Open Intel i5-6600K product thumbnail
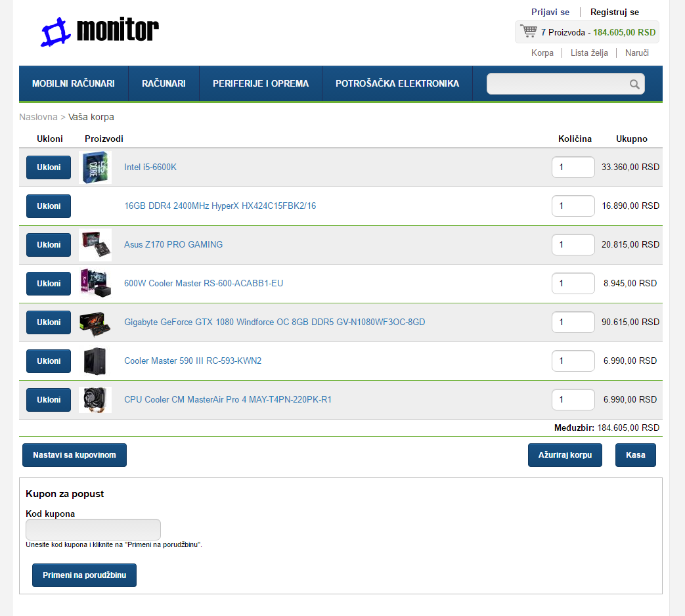Screen dimensions: 685x616 tap(95, 167)
